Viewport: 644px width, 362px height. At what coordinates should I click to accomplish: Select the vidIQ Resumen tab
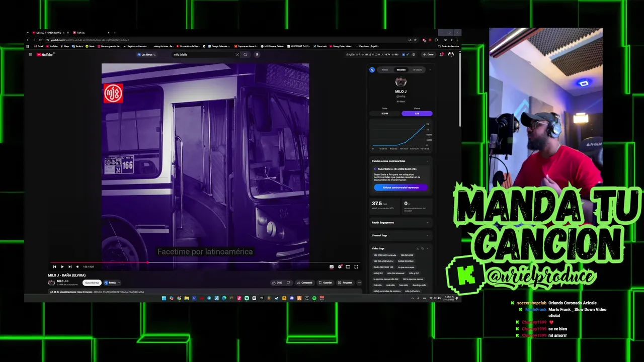(x=401, y=70)
